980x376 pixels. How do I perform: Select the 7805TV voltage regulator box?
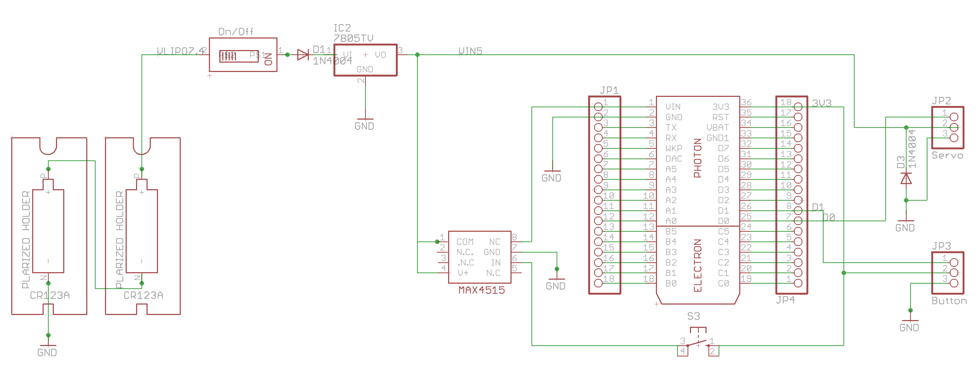coord(365,60)
